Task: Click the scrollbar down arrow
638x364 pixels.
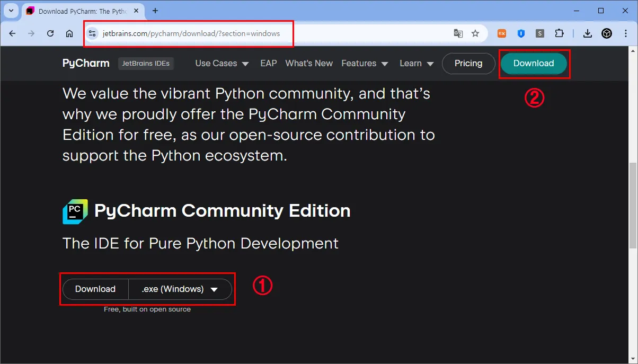Action: (x=633, y=359)
